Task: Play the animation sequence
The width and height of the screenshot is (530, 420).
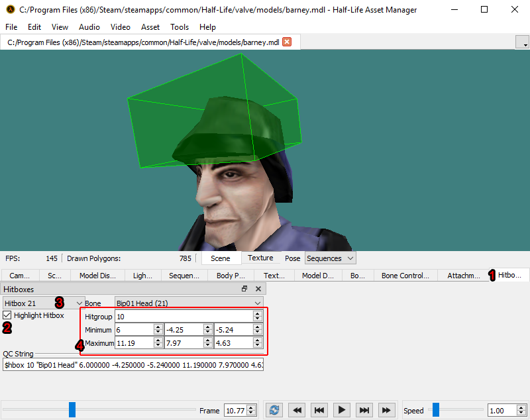Action: (341, 410)
